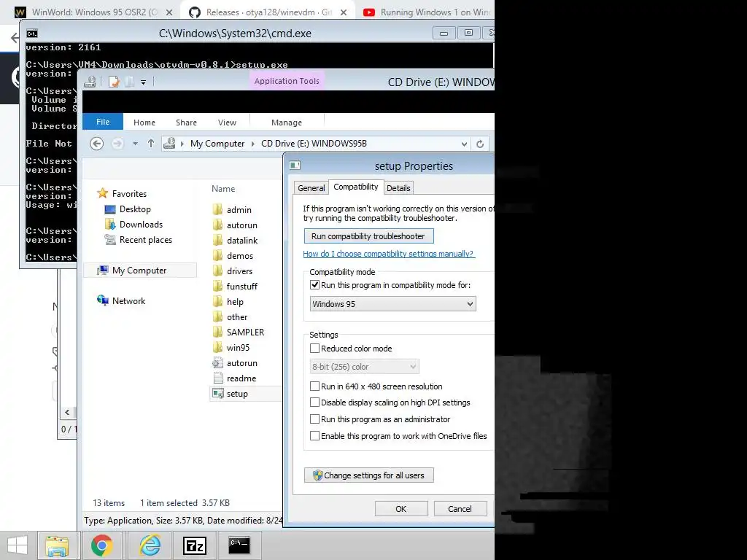The image size is (747, 560).
Task: Cancel the setup Properties dialog
Action: [x=460, y=508]
